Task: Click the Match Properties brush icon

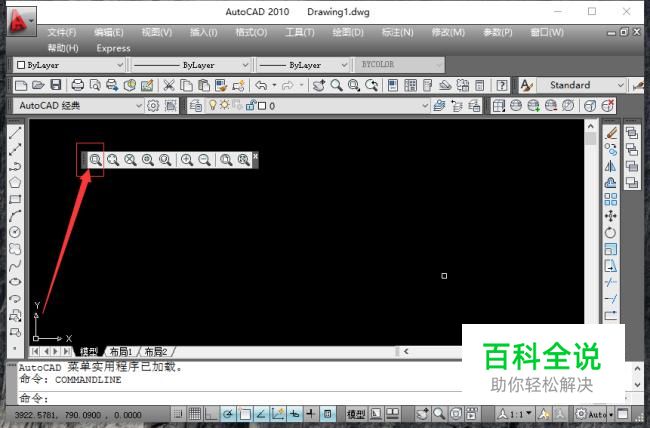Action: [x=221, y=85]
